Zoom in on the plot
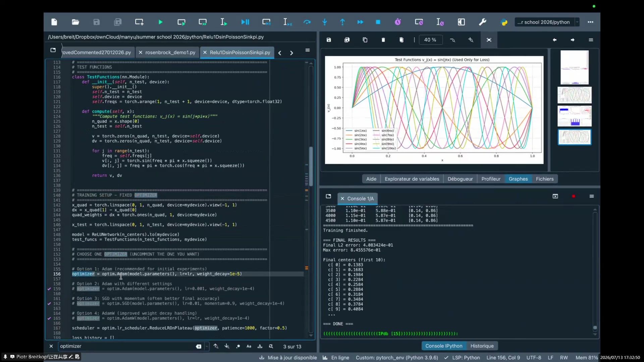The height and width of the screenshot is (362, 644). pos(471,40)
